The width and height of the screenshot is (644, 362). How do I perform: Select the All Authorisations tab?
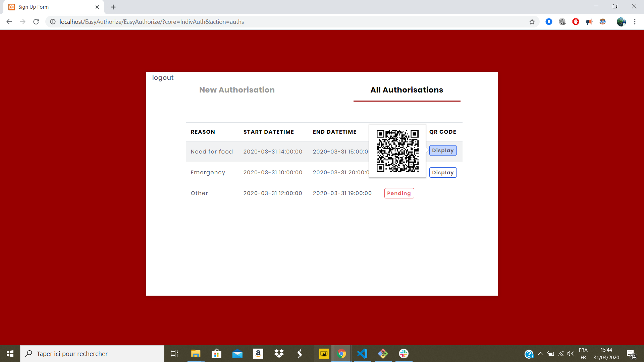(407, 90)
